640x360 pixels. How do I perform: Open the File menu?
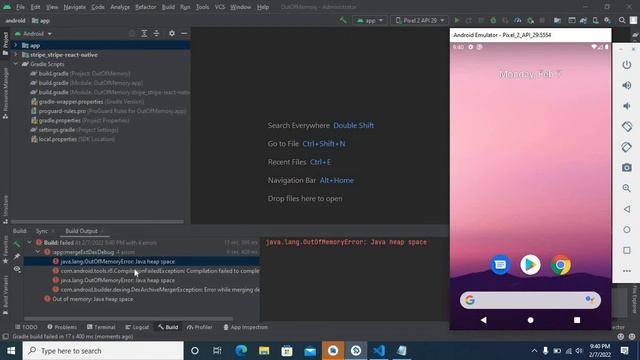coord(20,7)
